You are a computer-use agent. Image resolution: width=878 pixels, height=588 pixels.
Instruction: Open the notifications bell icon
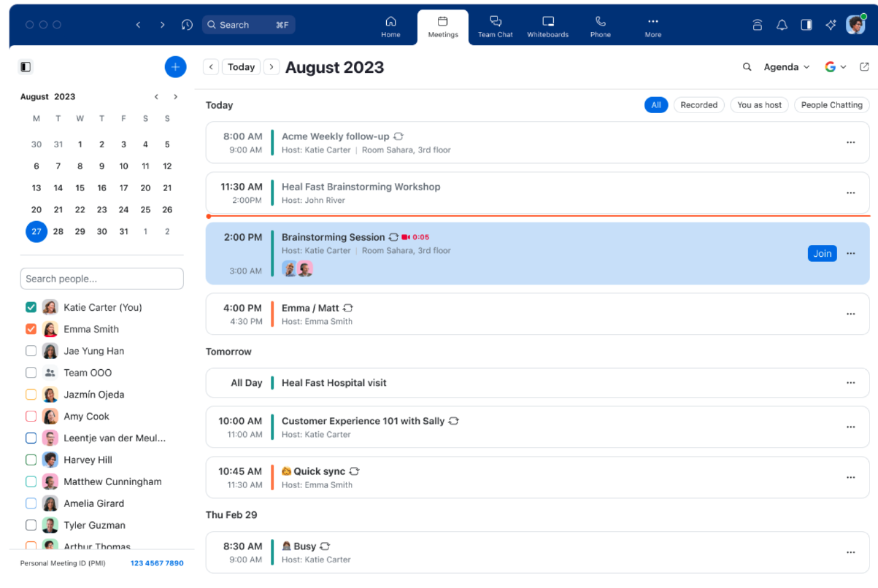point(782,25)
